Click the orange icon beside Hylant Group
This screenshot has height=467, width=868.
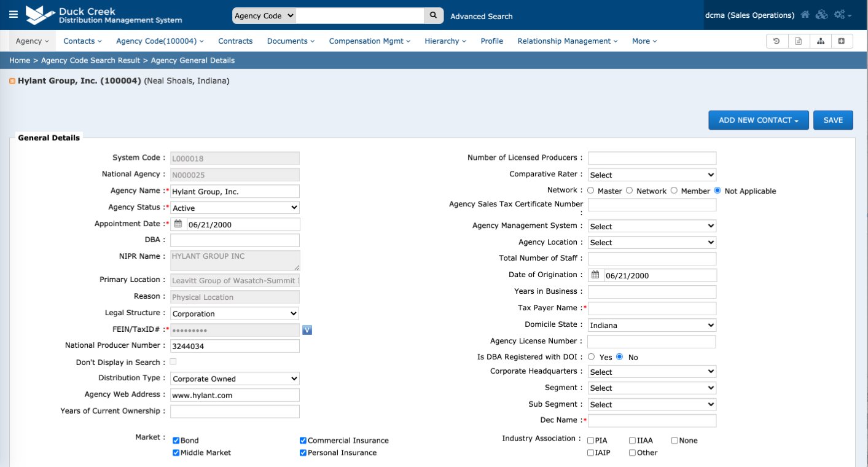(12, 81)
